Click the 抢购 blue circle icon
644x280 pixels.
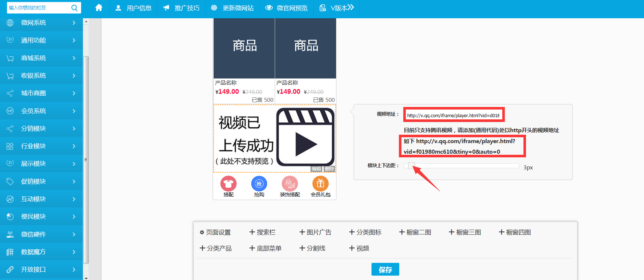coord(259,184)
